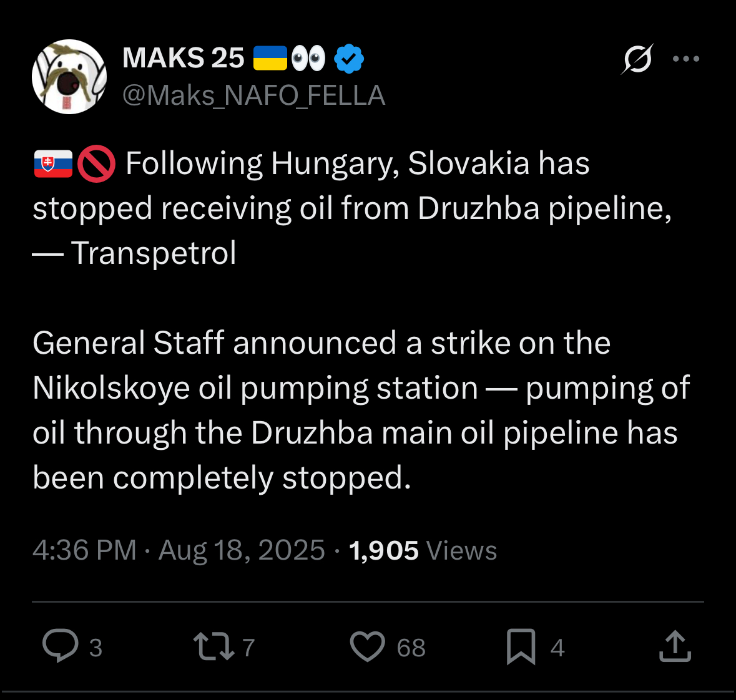This screenshot has width=736, height=700.
Task: Open the Grok explain-post icon
Action: tap(637, 59)
